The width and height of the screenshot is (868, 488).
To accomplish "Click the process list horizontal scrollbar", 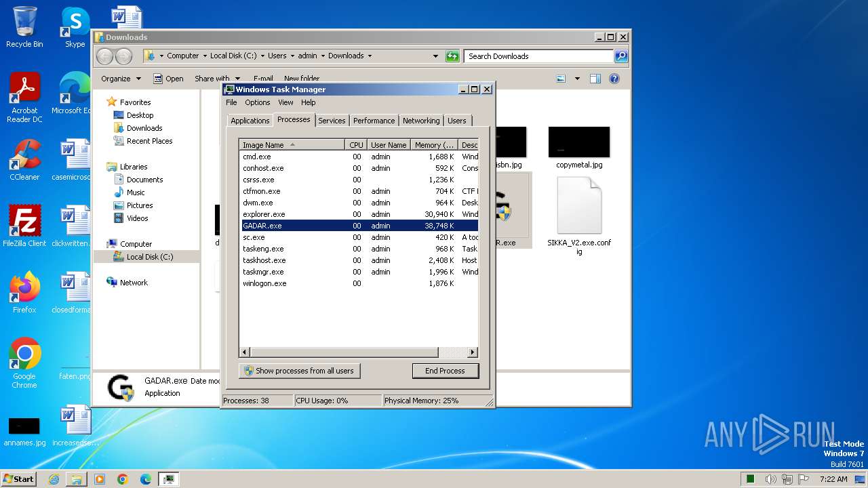I will tap(344, 352).
